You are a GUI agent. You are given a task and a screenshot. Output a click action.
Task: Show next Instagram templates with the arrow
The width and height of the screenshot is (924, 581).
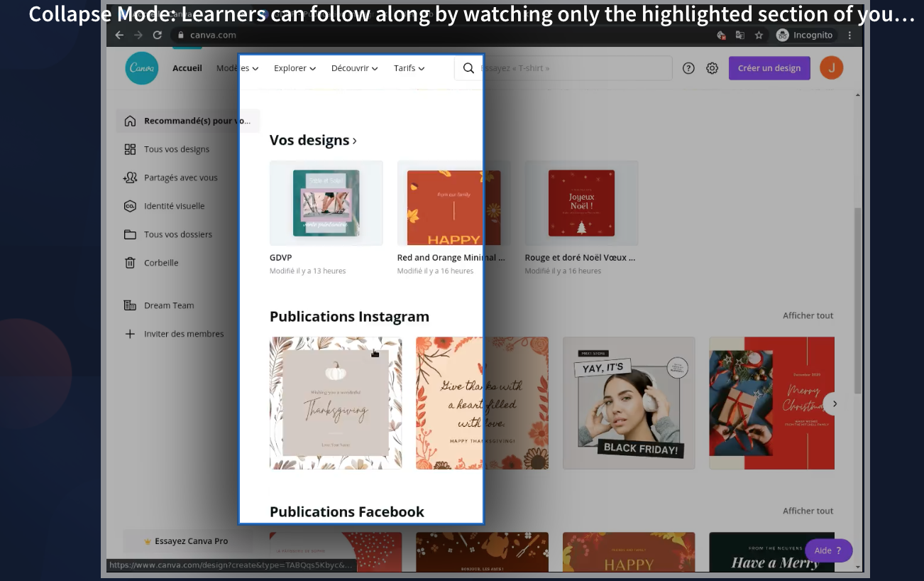(835, 403)
